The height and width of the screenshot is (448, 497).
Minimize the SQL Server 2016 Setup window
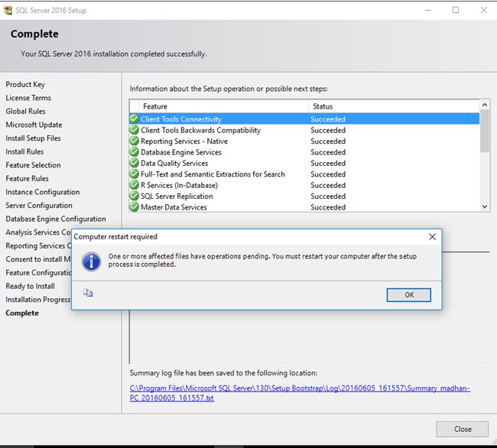(428, 10)
